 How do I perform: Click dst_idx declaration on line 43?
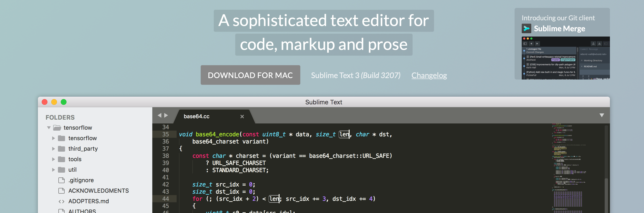coord(227,192)
